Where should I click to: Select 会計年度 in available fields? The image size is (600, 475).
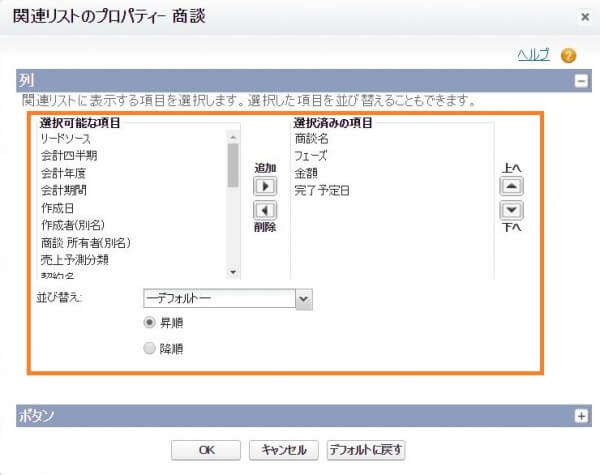click(x=63, y=173)
